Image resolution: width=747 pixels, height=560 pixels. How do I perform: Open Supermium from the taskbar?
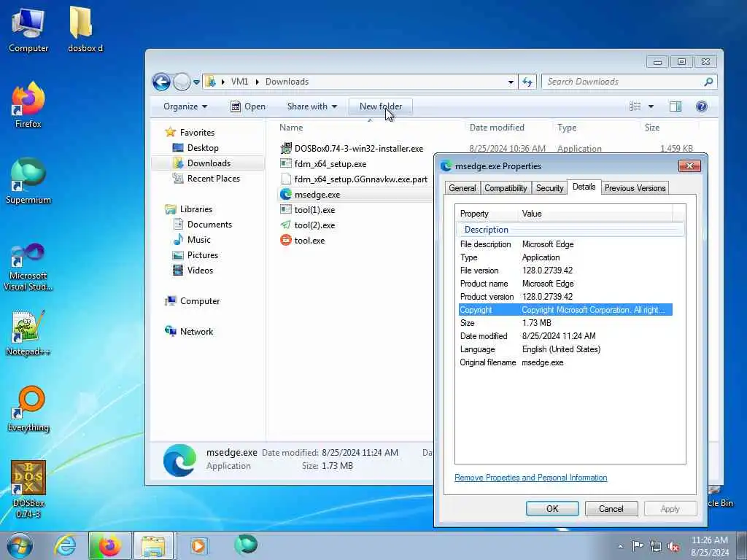[x=246, y=545]
